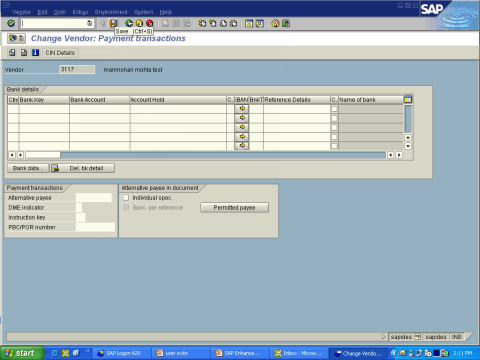Click the yellow Exit icon
This screenshot has width=480, height=360.
pyautogui.click(x=139, y=23)
